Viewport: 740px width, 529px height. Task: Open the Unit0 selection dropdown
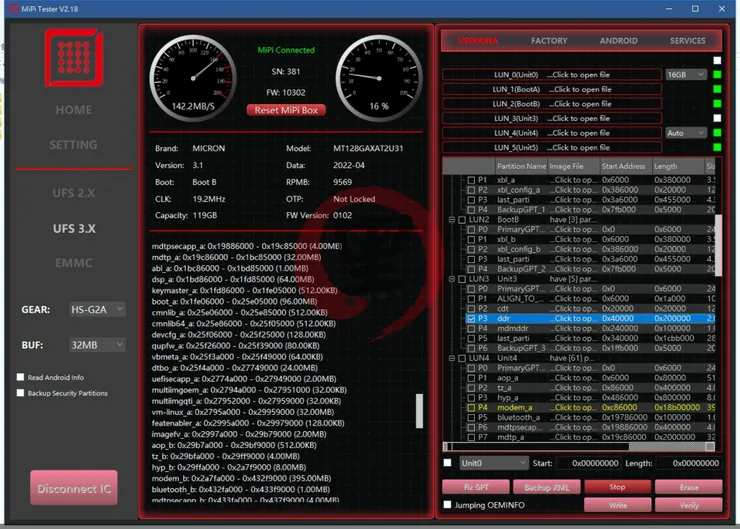pos(493,463)
